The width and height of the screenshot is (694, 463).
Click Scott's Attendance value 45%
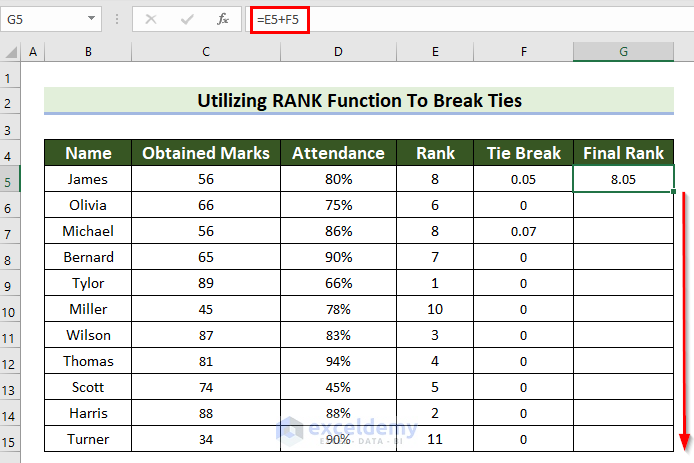point(338,387)
